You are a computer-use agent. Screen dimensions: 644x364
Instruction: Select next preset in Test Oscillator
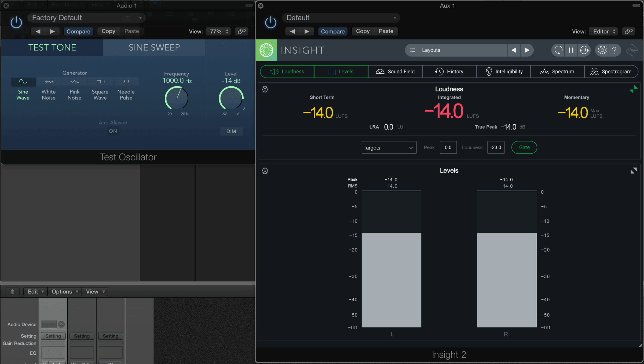(52, 31)
